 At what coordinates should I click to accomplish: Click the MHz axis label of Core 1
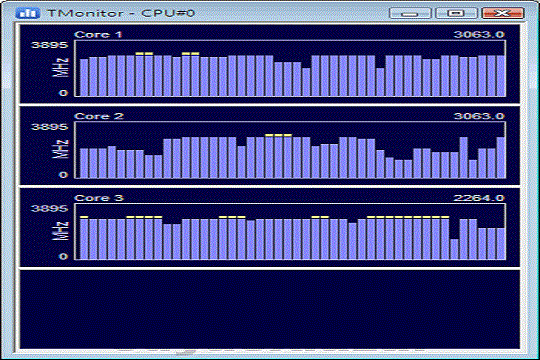(x=61, y=68)
